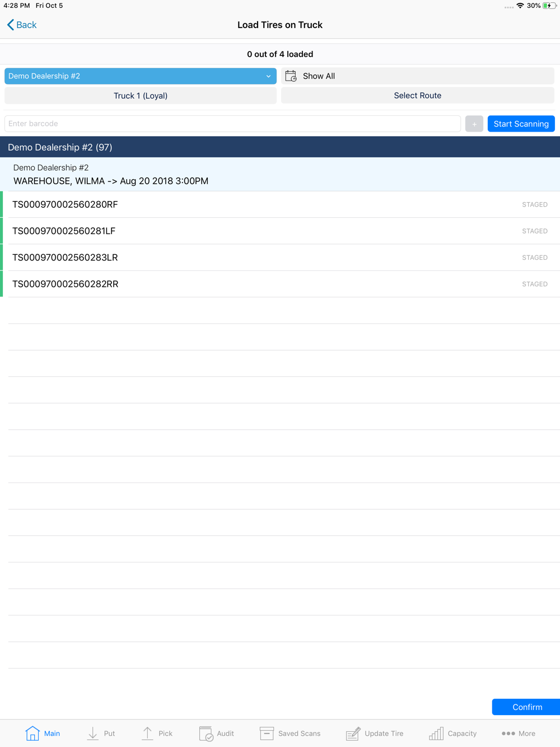Open the Select Route picker

pyautogui.click(x=418, y=96)
